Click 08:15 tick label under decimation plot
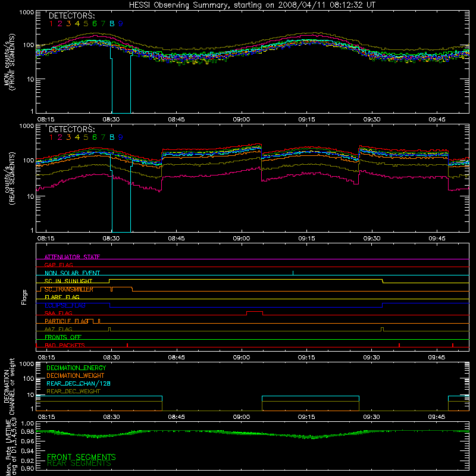This screenshot has height=476, width=476. [x=46, y=417]
